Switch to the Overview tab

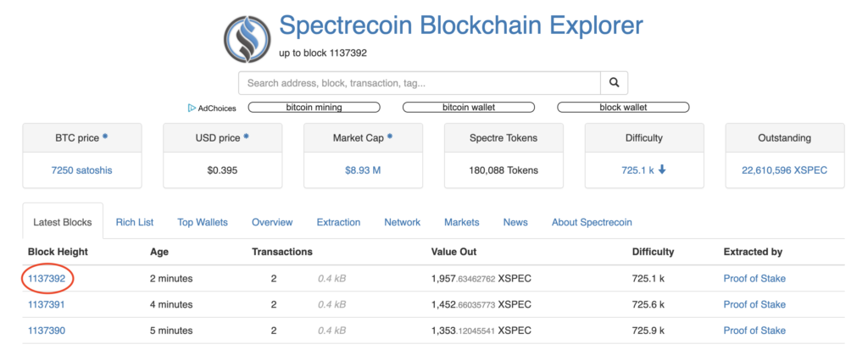pyautogui.click(x=272, y=222)
